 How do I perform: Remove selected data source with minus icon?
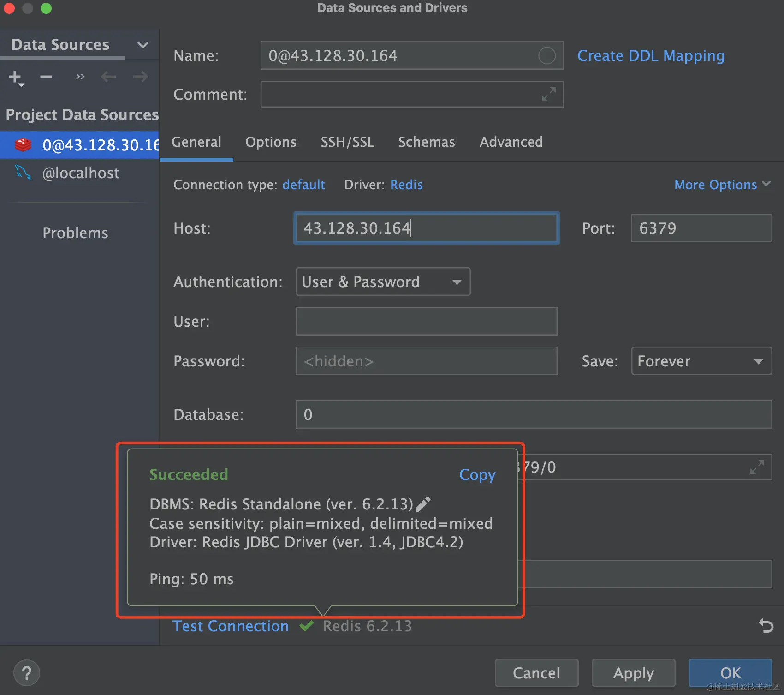[46, 77]
